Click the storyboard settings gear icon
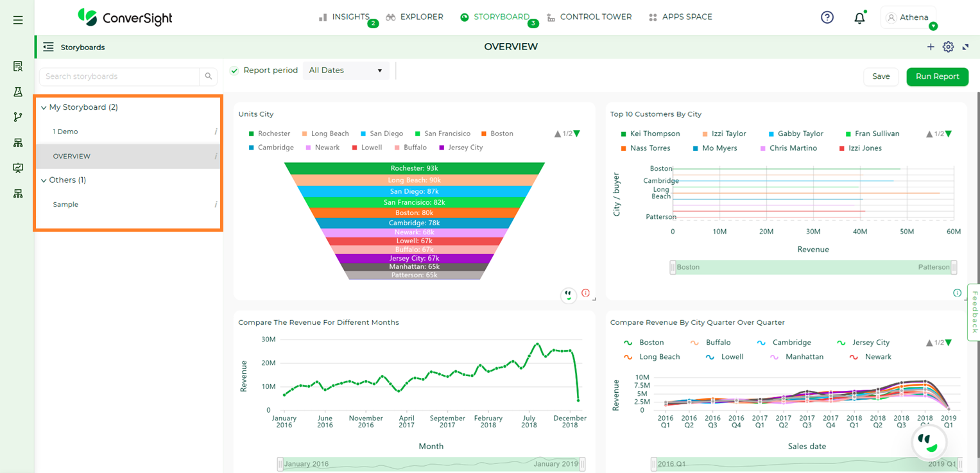The height and width of the screenshot is (473, 980). pyautogui.click(x=948, y=47)
